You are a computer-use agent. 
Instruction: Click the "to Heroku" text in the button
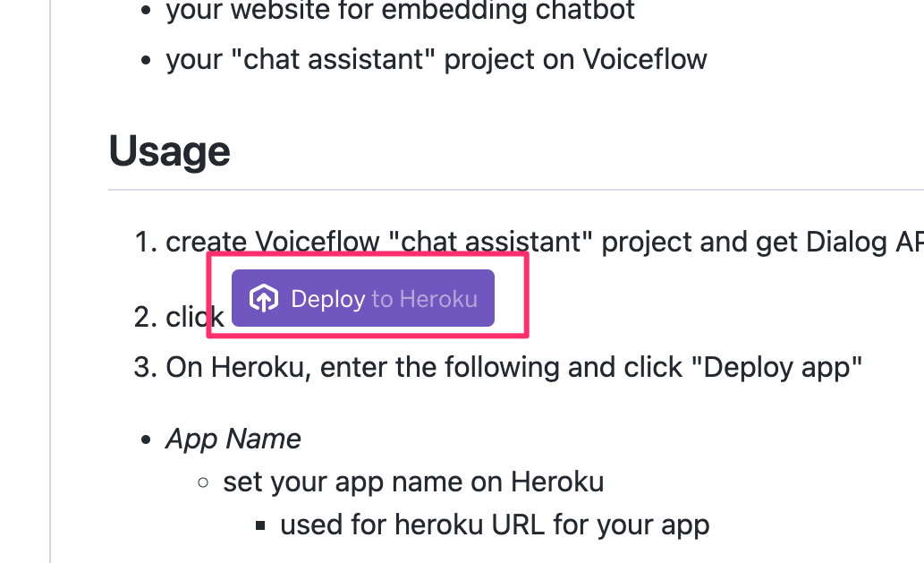point(424,299)
